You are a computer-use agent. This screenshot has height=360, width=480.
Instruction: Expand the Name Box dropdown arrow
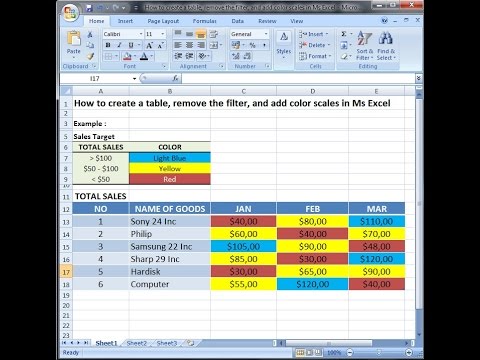134,79
